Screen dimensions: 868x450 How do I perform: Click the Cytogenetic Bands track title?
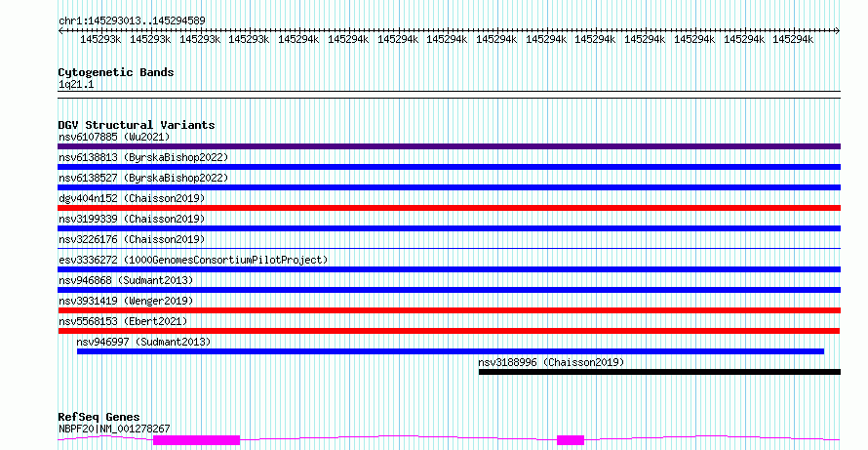click(x=116, y=72)
